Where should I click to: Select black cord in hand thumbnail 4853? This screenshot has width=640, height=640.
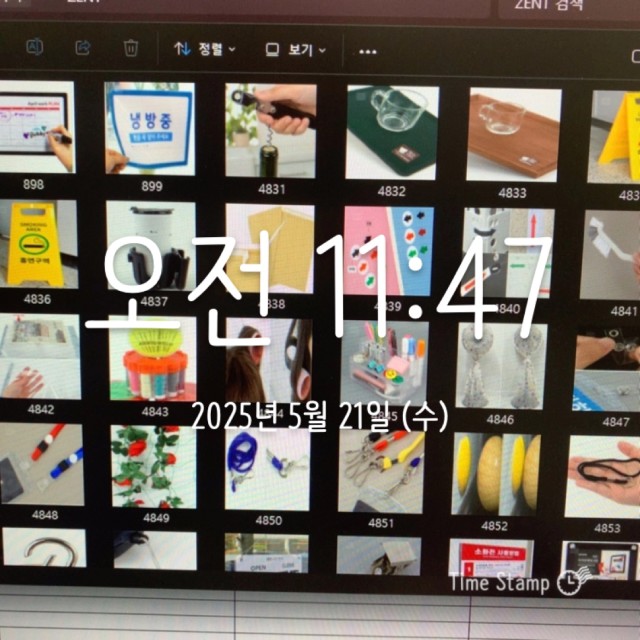(603, 477)
